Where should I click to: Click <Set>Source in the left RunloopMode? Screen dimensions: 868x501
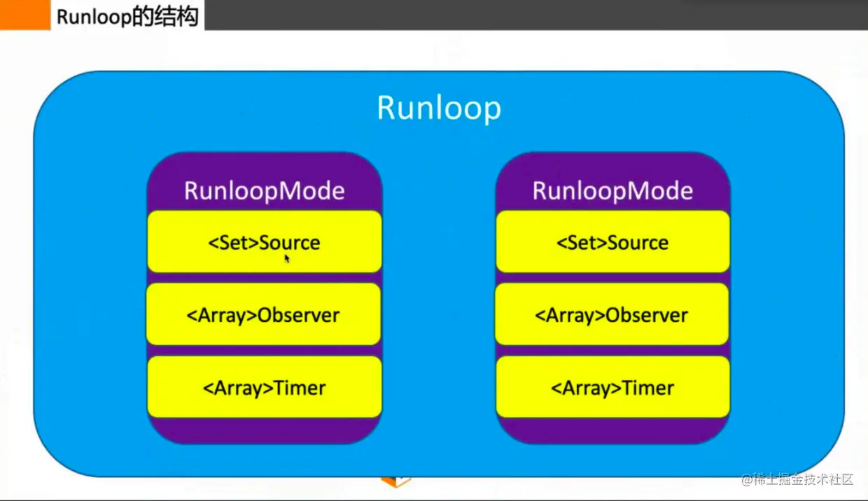coord(265,241)
